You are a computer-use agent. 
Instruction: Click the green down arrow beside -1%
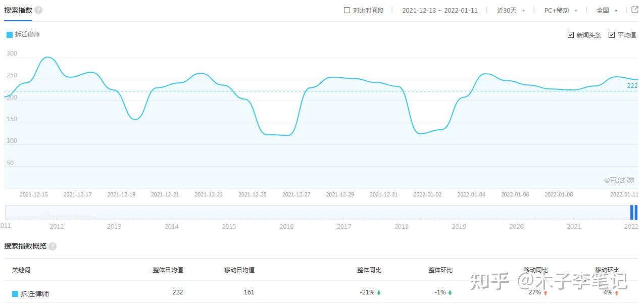click(x=450, y=292)
